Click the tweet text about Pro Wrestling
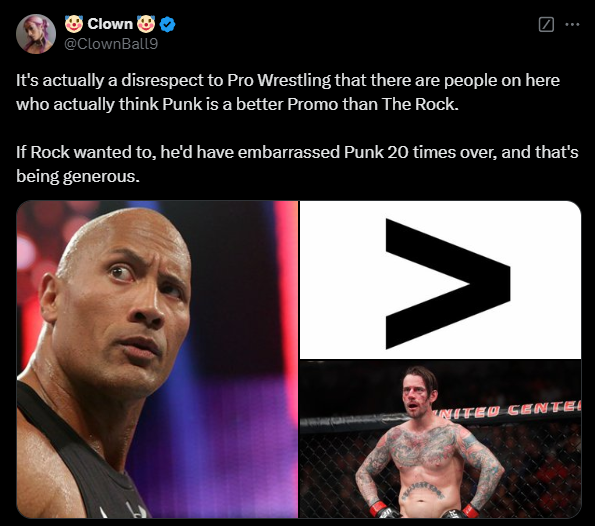 point(288,92)
